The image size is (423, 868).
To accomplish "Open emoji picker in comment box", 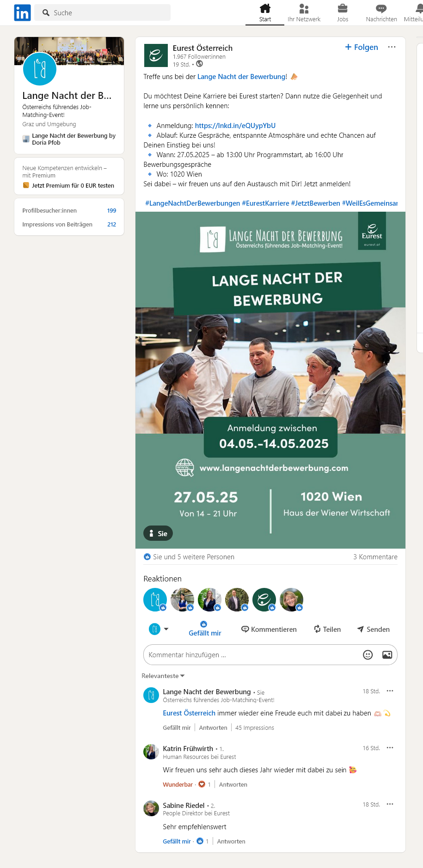I will (368, 655).
